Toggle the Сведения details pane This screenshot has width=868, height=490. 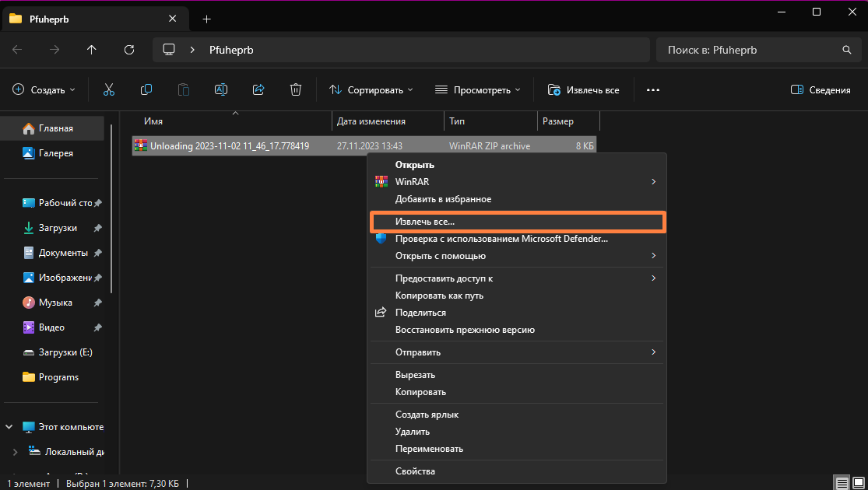coord(821,89)
